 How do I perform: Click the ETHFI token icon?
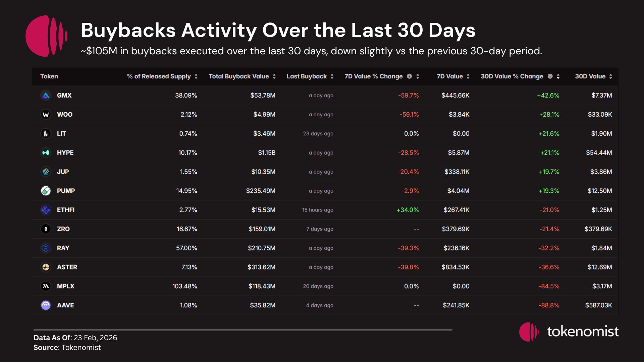point(46,210)
